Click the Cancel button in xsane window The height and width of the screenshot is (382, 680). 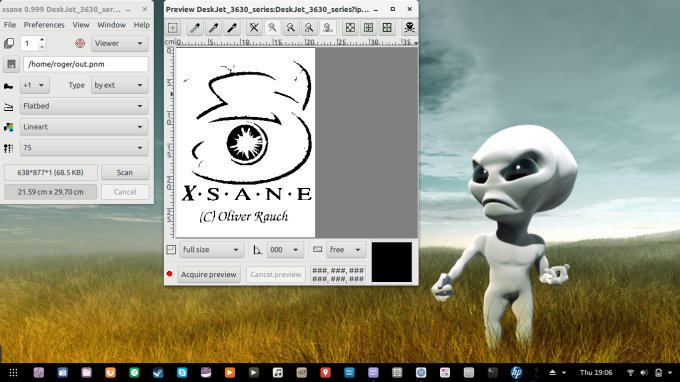pyautogui.click(x=125, y=192)
